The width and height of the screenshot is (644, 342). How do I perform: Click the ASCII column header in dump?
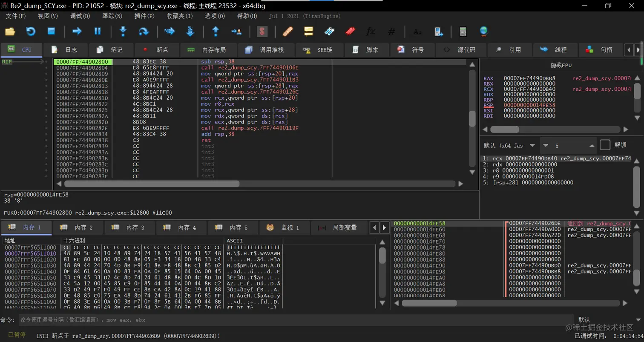click(253, 241)
